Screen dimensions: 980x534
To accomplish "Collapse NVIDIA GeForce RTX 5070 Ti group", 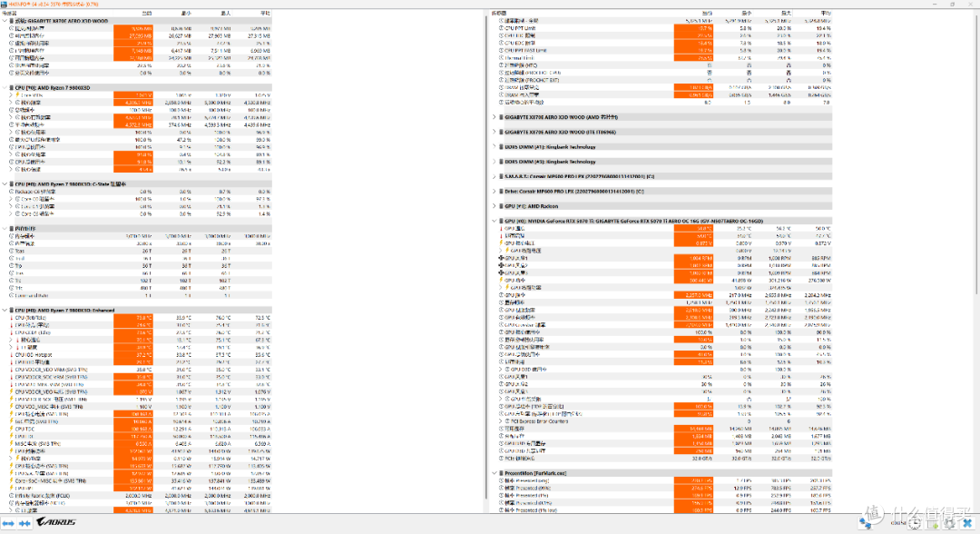I will (x=495, y=221).
